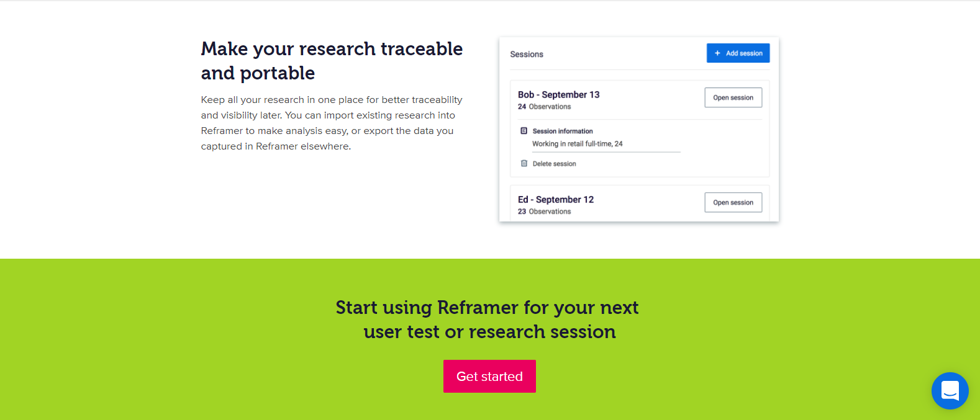Screen dimensions: 980x420
Task: Click the Add session button label
Action: [744, 53]
